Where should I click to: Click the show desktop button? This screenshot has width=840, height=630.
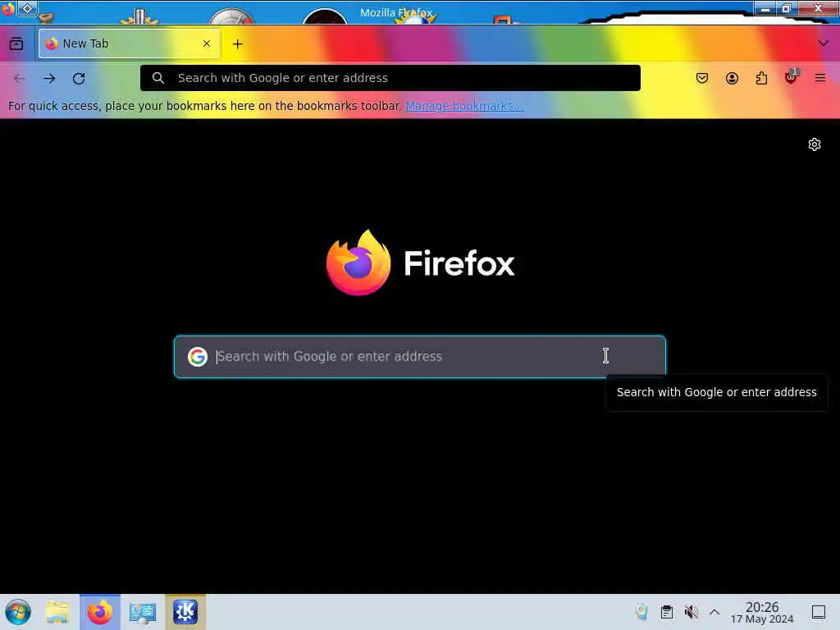tap(819, 612)
